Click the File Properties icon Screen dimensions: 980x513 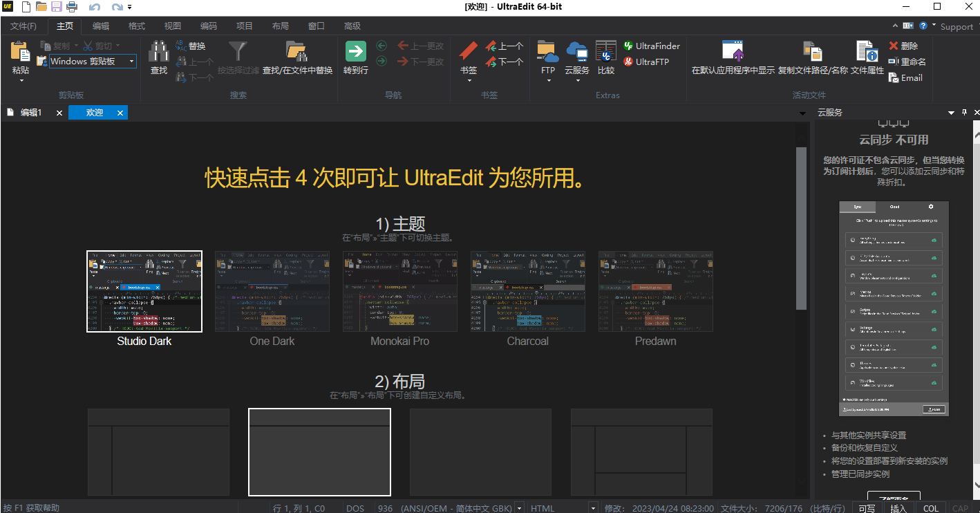(867, 52)
